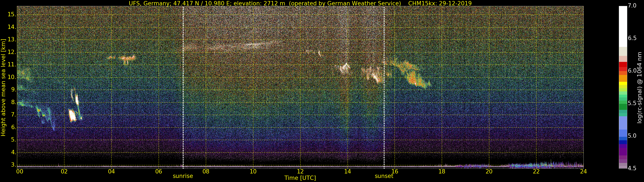Click the 'sunset' label below the axis
This screenshot has height=182, width=644.
click(384, 176)
